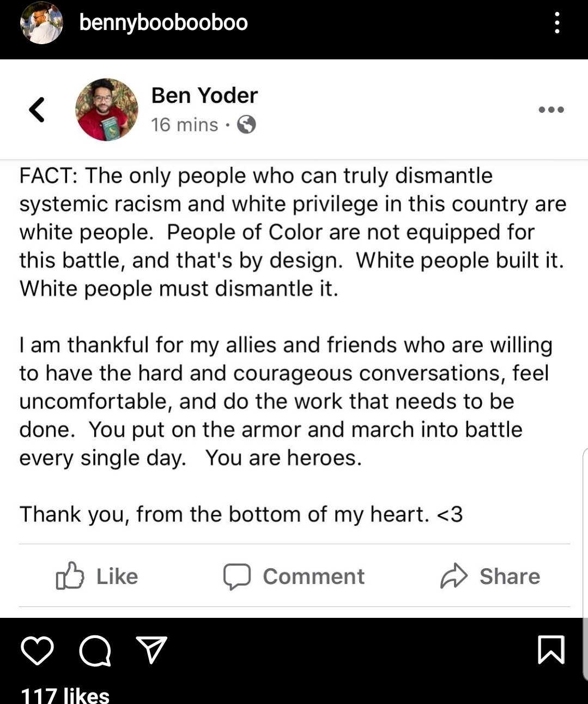
Task: Tap the heart icon to like post
Action: click(37, 650)
